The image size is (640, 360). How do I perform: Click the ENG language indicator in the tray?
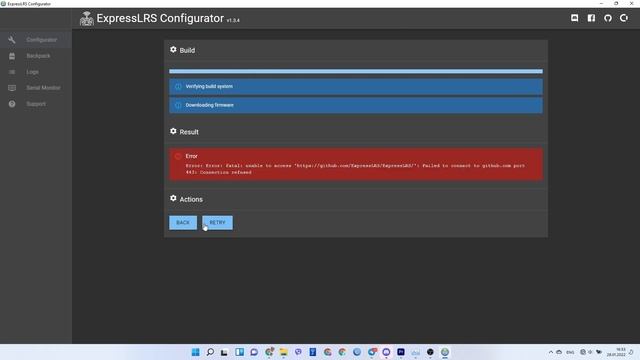point(570,352)
